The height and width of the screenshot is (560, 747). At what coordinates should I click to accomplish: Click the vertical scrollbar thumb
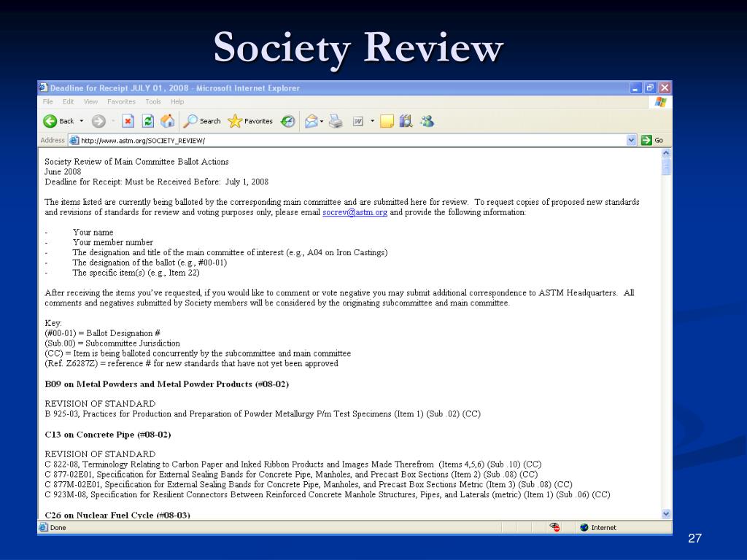666,167
